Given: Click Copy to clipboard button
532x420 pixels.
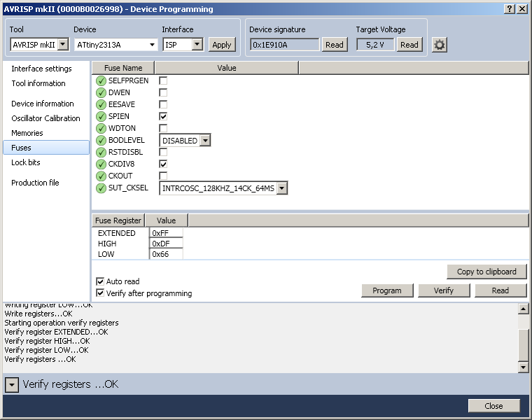Looking at the screenshot, I should click(486, 272).
